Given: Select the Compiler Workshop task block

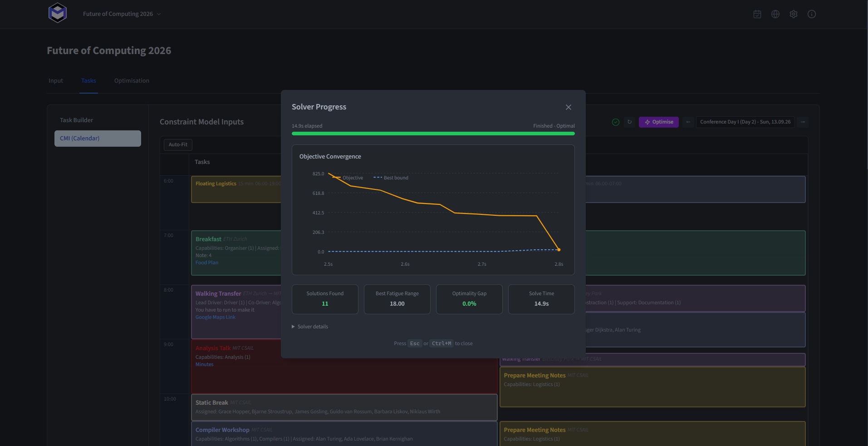Looking at the screenshot, I should coord(344,434).
